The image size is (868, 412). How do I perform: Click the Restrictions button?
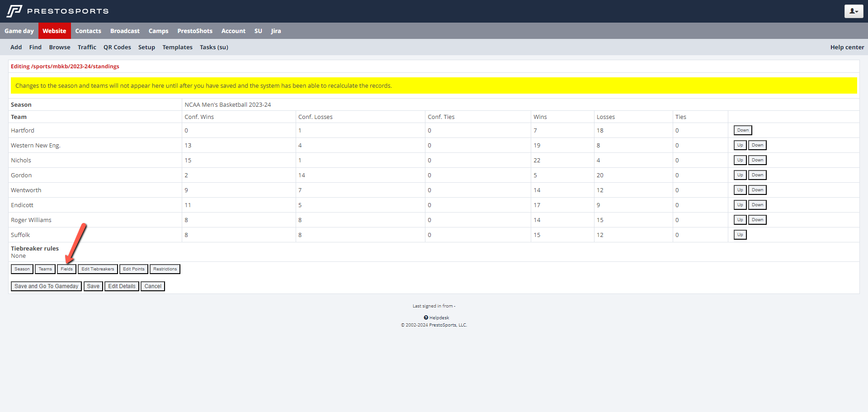coord(165,269)
